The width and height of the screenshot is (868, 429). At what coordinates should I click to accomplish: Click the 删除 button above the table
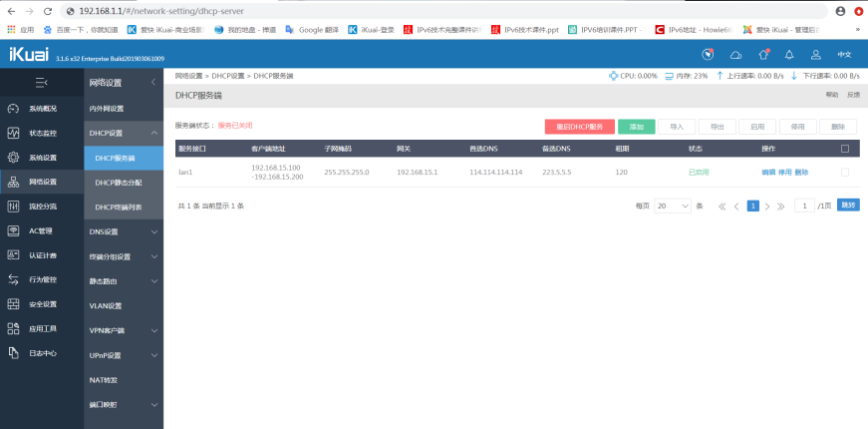coord(838,127)
